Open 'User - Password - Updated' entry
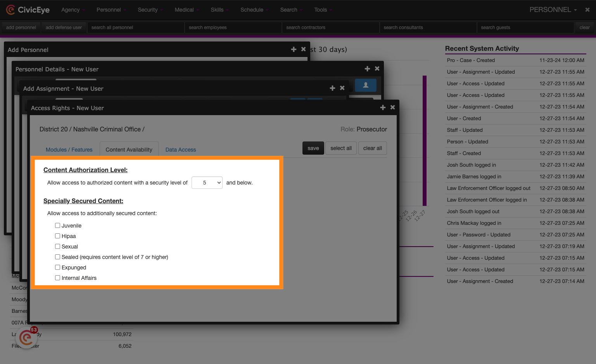This screenshot has width=596, height=364. tap(516, 235)
